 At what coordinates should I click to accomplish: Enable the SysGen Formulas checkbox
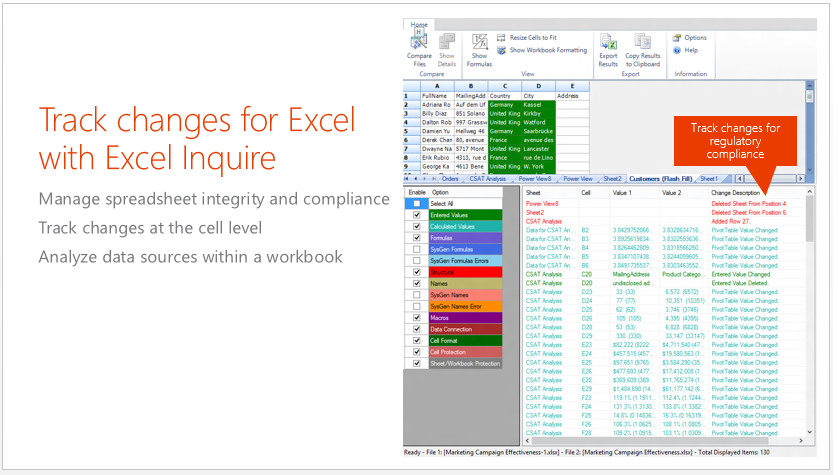(417, 249)
